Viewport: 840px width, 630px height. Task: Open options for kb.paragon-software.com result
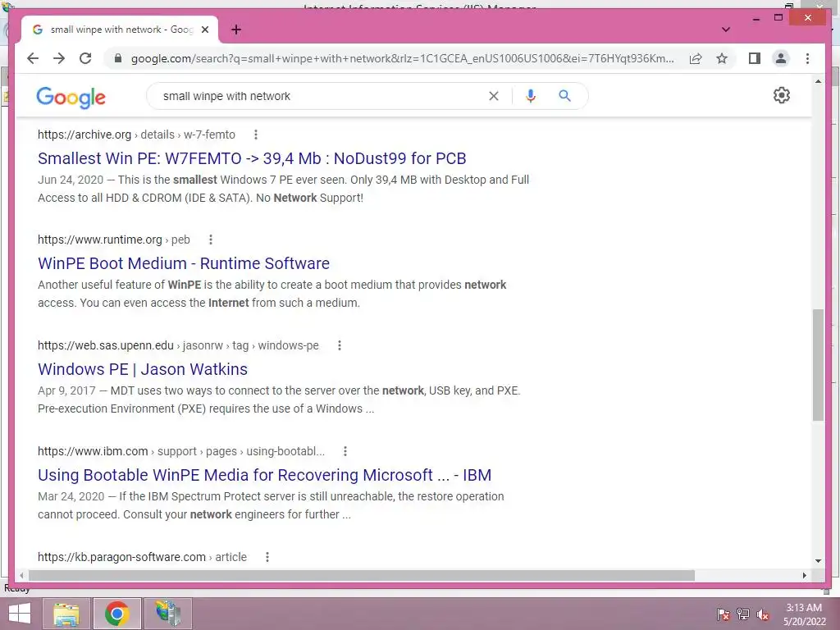coord(267,557)
